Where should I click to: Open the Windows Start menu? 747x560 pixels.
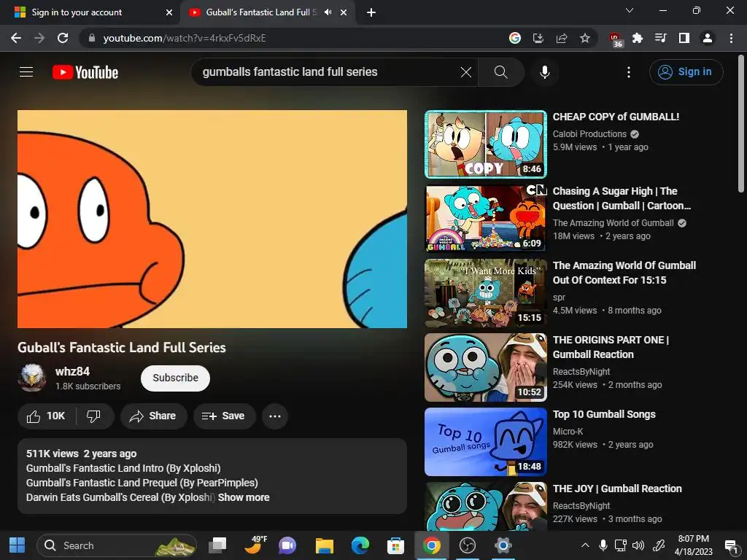pyautogui.click(x=18, y=545)
